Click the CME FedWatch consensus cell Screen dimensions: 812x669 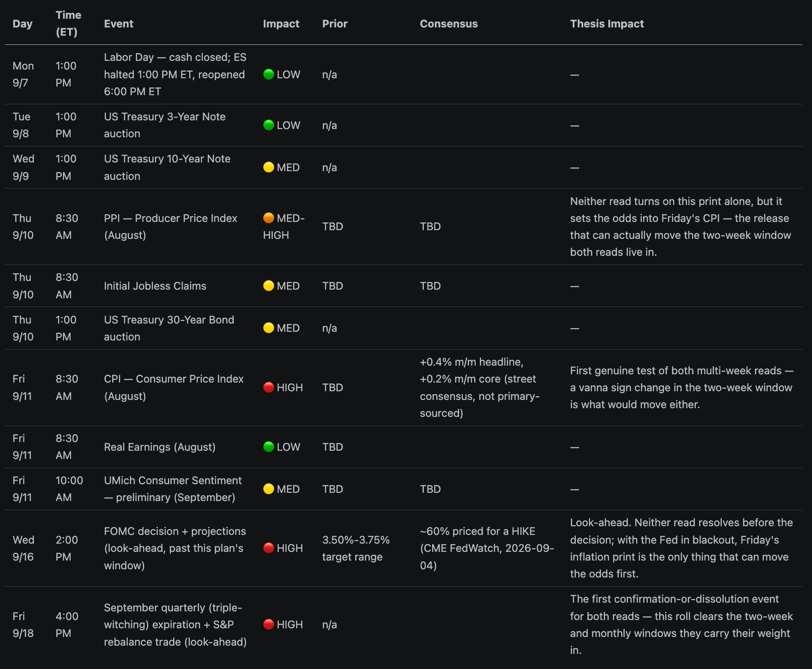[487, 548]
